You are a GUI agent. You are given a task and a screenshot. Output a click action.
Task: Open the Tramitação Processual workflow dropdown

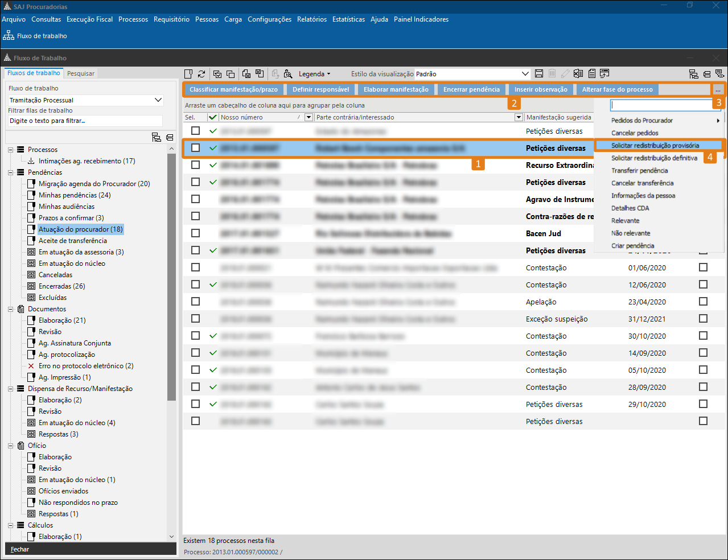click(x=158, y=100)
